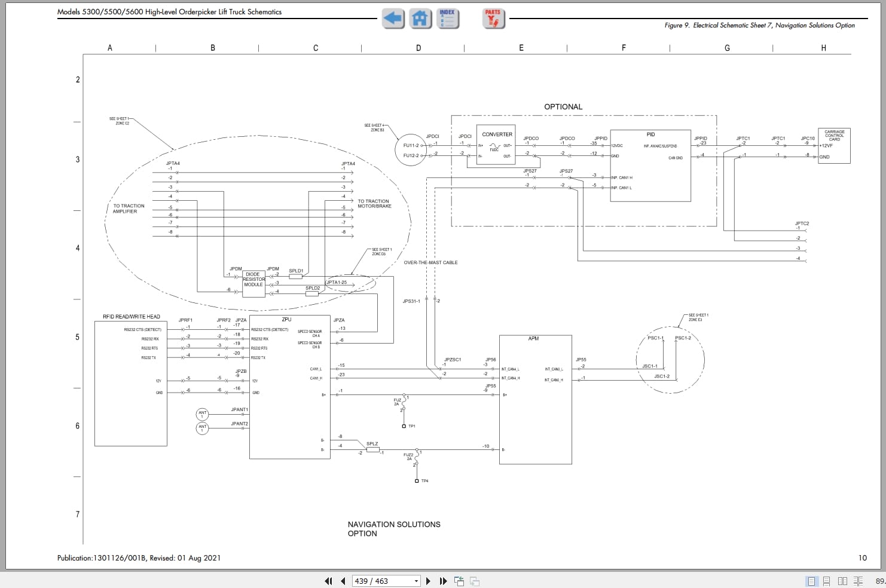The height and width of the screenshot is (588, 886).
Task: Click the Models 5300/5500/5600 header title
Action: [x=169, y=12]
